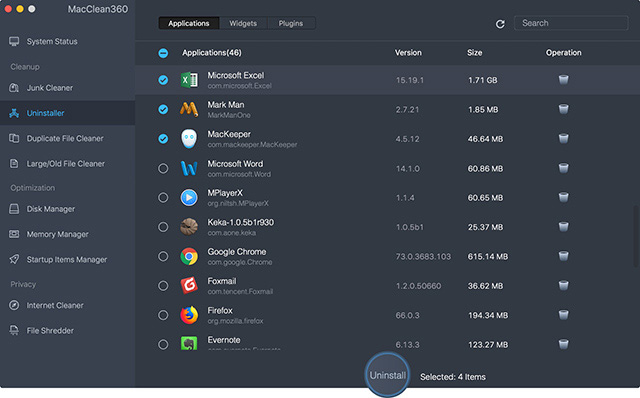Select the Foxmail checkbox

(x=163, y=286)
